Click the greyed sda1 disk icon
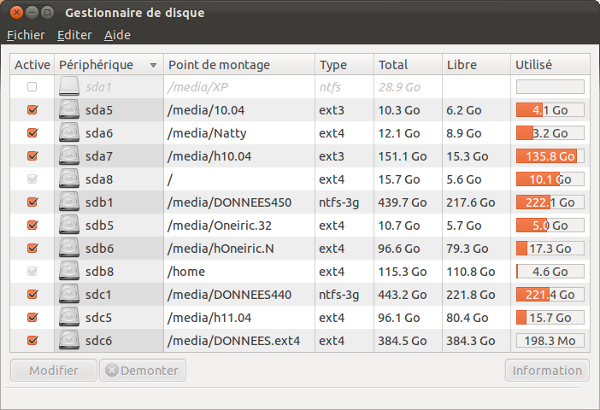 (x=69, y=87)
